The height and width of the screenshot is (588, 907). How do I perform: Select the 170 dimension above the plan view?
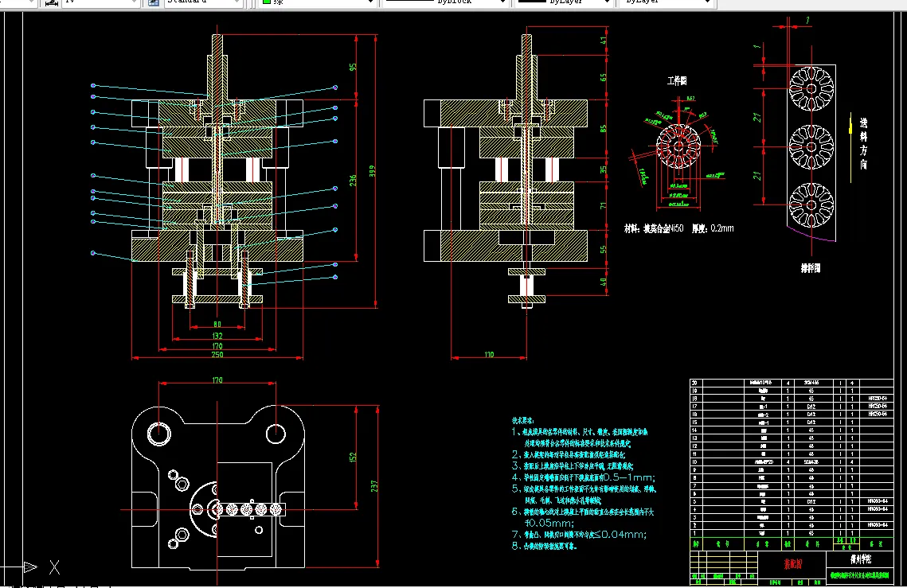217,380
